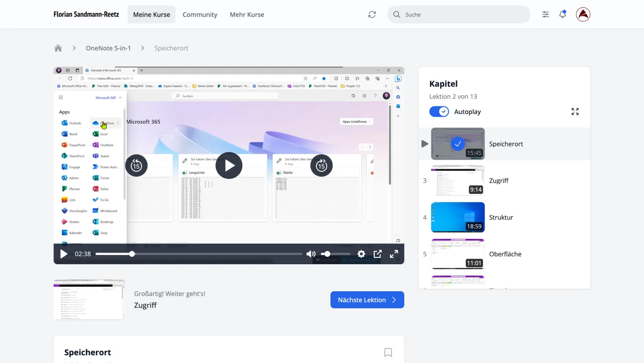
Task: Seek using the video progress slider
Action: 199,254
